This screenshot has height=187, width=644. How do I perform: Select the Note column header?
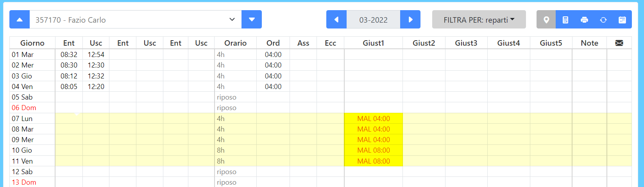point(589,43)
